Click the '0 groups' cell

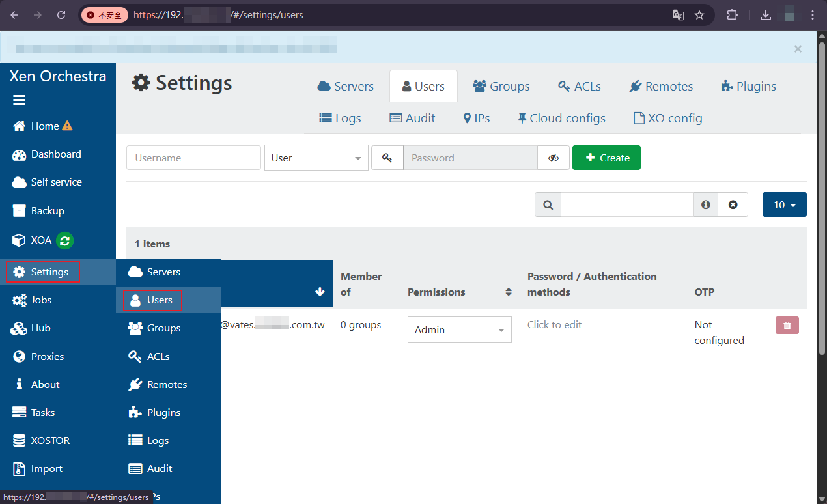pos(361,325)
